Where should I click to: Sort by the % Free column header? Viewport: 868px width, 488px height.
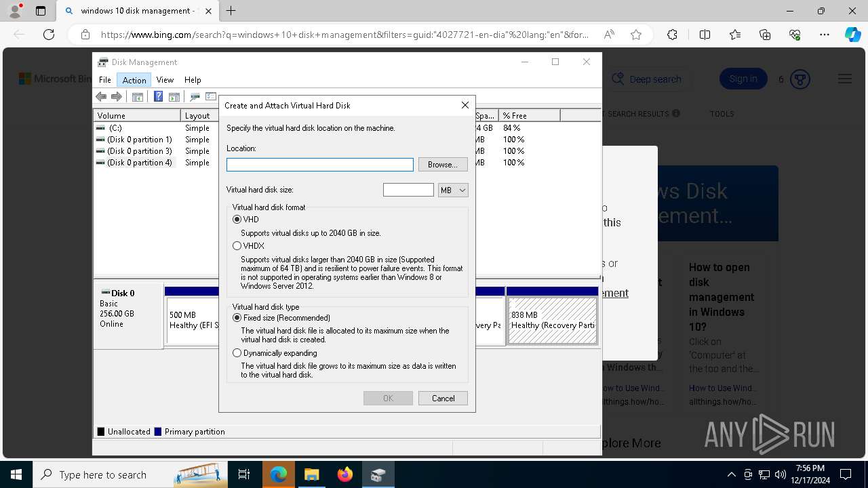pos(529,116)
